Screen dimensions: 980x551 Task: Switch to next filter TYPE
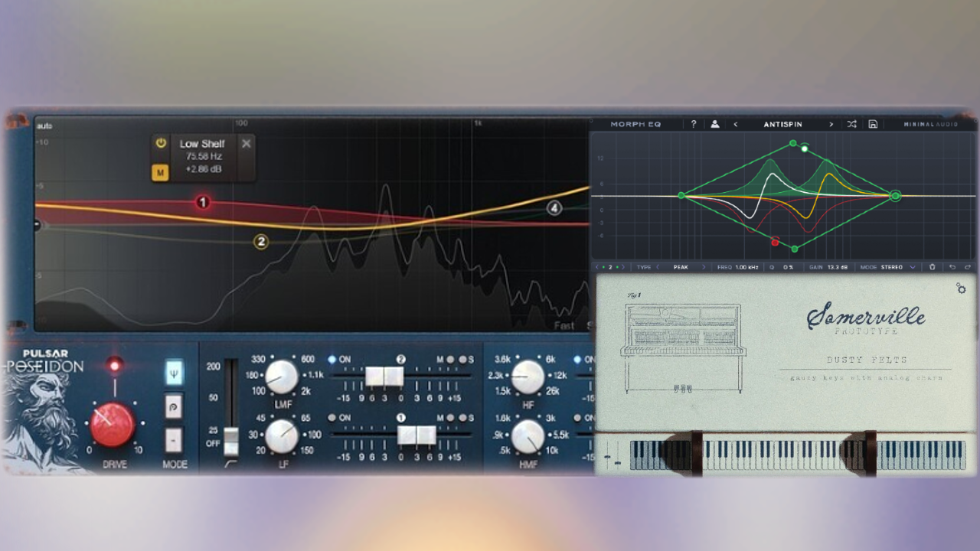704,267
